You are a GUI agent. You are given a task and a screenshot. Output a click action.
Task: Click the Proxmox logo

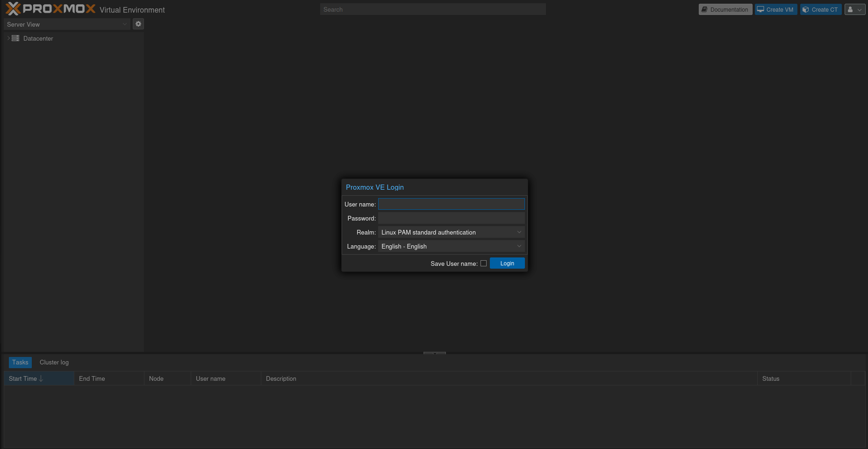pyautogui.click(x=50, y=9)
